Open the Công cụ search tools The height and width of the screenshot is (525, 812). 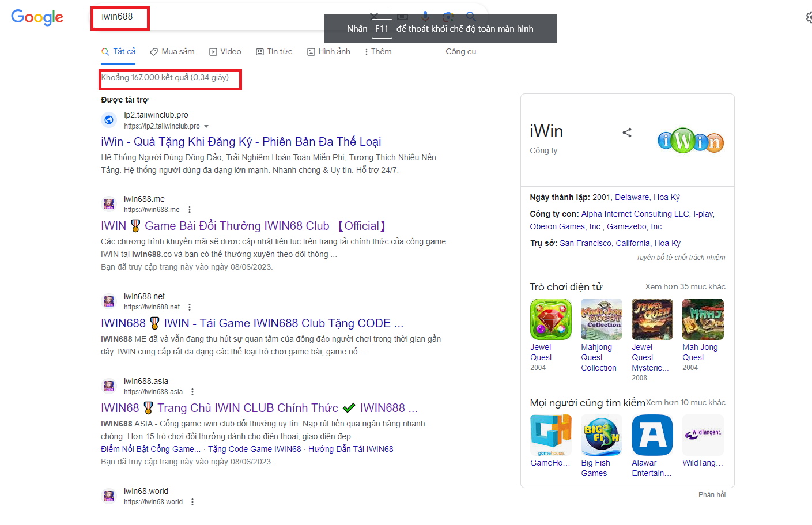(460, 51)
